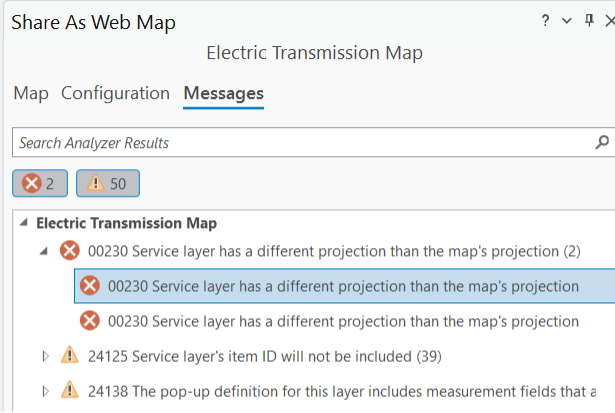Image resolution: width=615 pixels, height=413 pixels.
Task: Toggle the errors filter showing 2
Action: tap(40, 183)
